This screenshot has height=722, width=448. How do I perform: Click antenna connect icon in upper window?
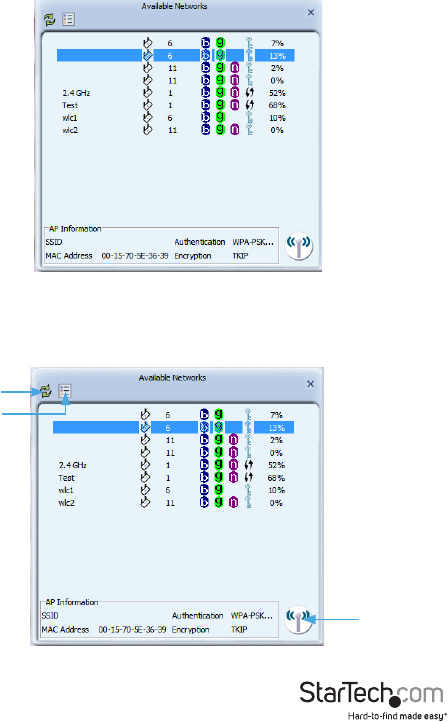299,245
